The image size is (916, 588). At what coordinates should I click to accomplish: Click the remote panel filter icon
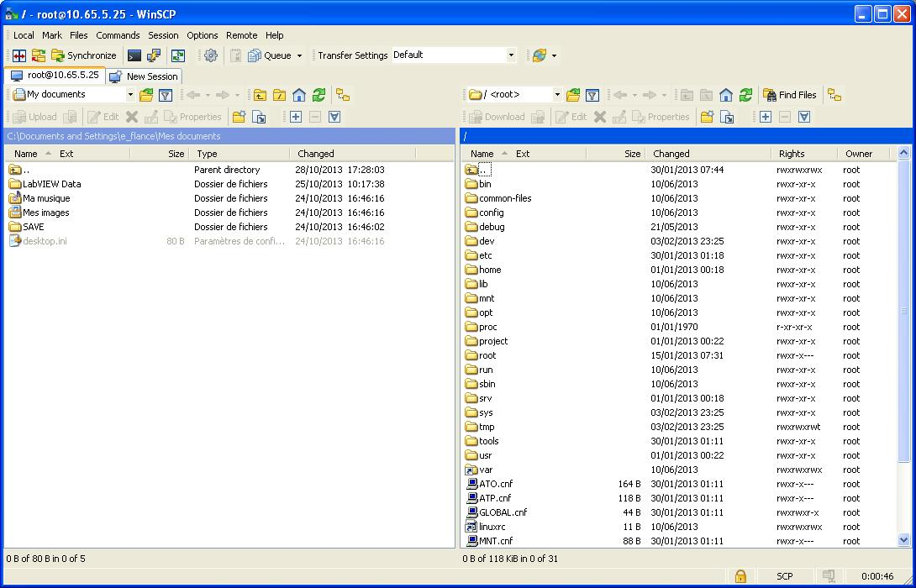(592, 95)
